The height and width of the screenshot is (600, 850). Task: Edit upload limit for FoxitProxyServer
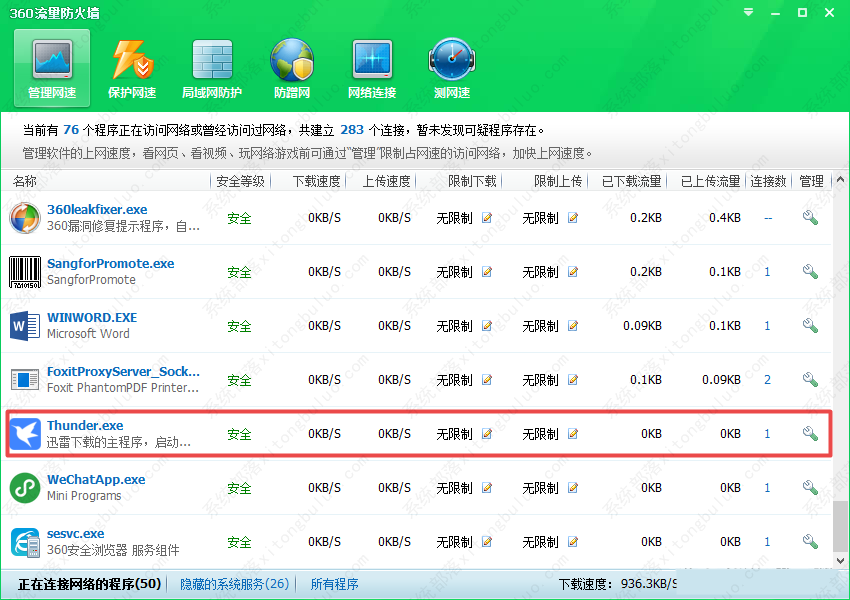573,380
